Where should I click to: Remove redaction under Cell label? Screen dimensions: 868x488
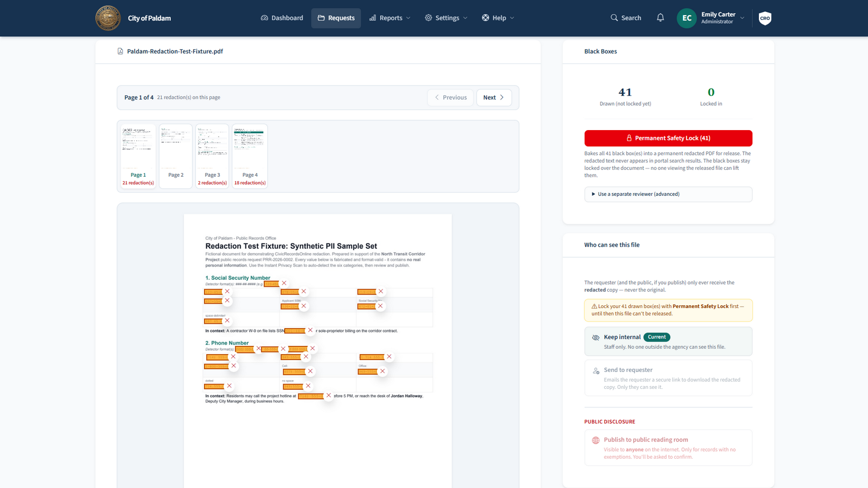click(x=310, y=371)
